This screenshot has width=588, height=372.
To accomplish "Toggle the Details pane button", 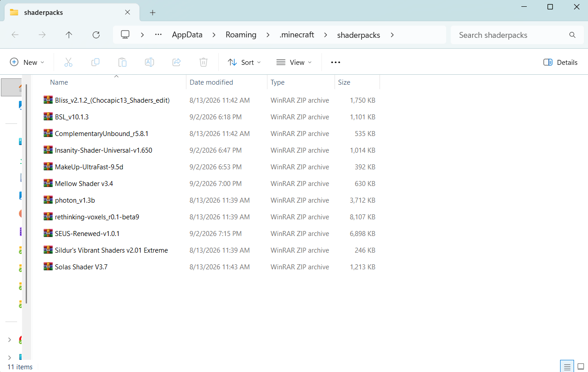I will coord(561,62).
